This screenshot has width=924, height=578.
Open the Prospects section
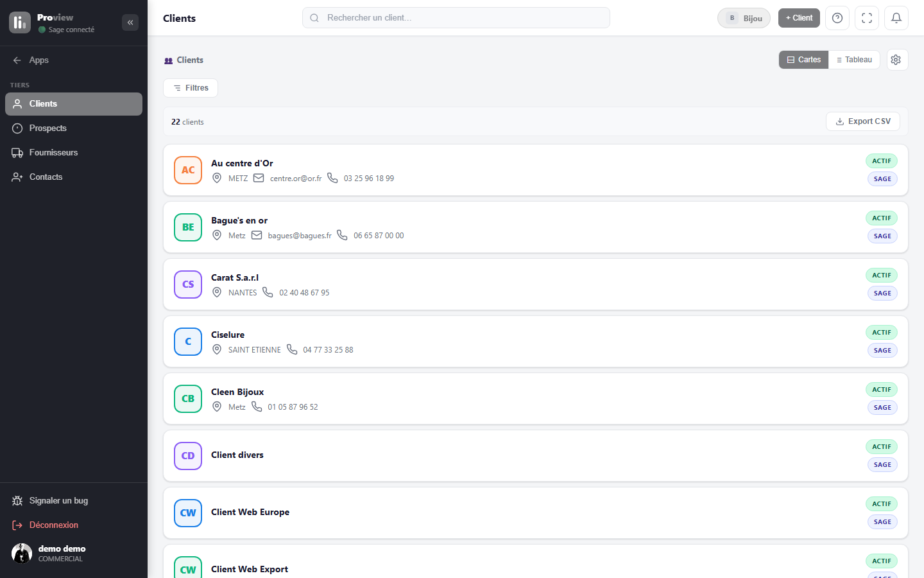[74, 128]
